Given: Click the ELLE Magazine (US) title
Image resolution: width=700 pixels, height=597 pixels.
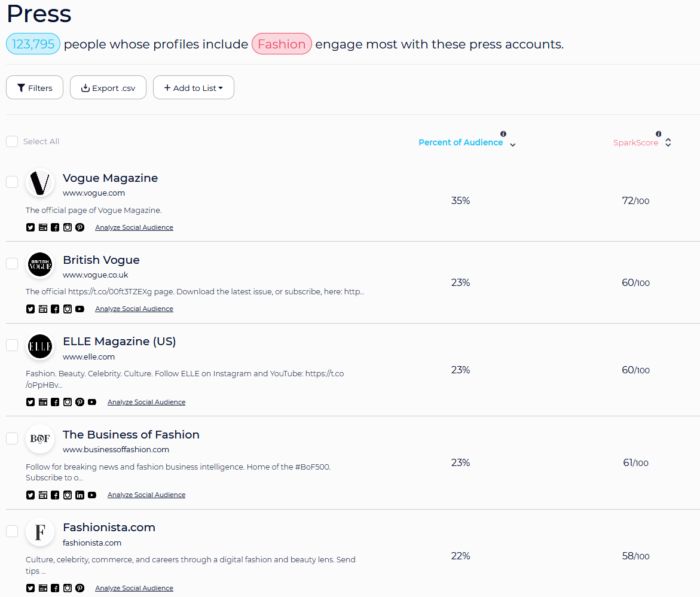Looking at the screenshot, I should coord(119,342).
